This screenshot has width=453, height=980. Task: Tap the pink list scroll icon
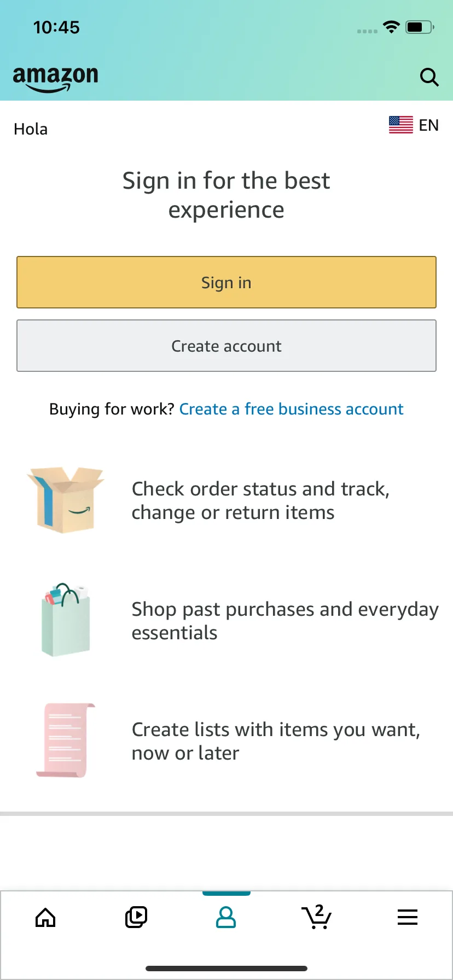click(66, 740)
